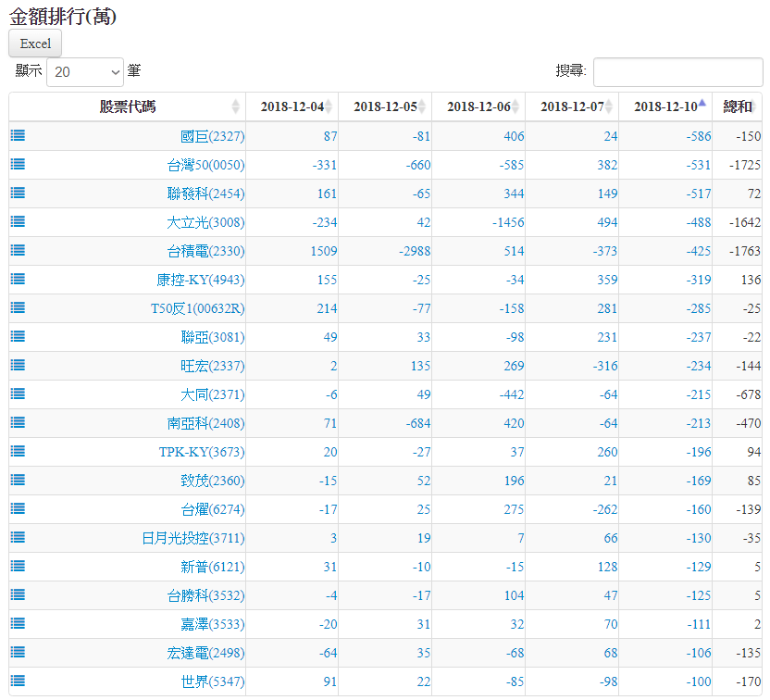Image resolution: width=770 pixels, height=700 pixels.
Task: Sort by the 2018-12-07 column header
Action: 571,106
